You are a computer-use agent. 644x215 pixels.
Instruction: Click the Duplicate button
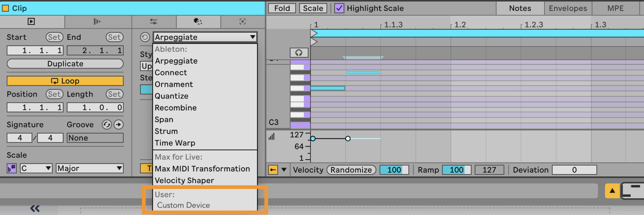pos(65,64)
